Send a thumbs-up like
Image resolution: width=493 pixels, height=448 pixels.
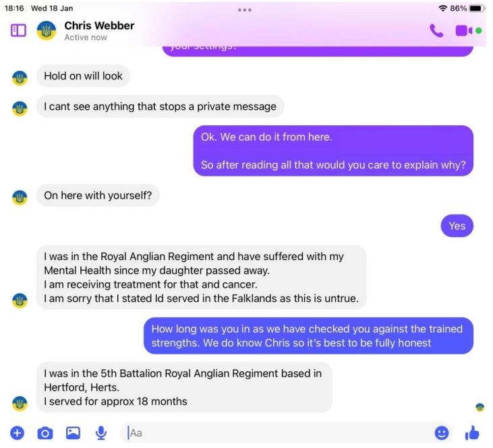(472, 433)
